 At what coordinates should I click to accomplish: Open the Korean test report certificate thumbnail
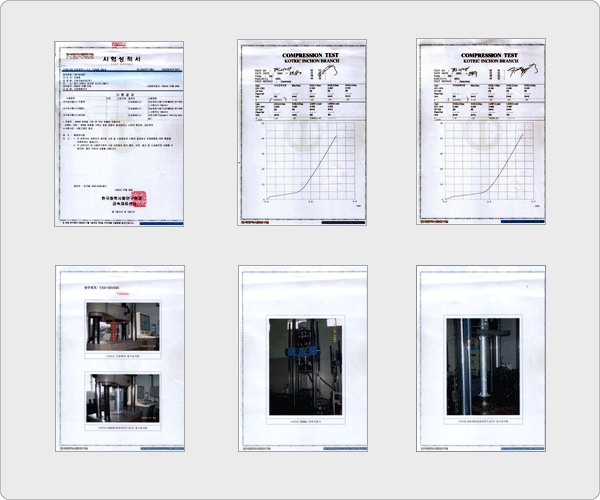click(119, 134)
